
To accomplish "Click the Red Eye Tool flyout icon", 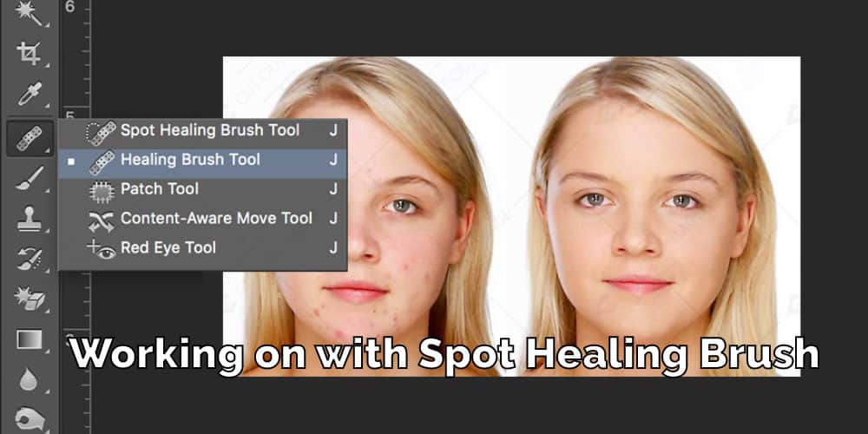I will click(102, 250).
